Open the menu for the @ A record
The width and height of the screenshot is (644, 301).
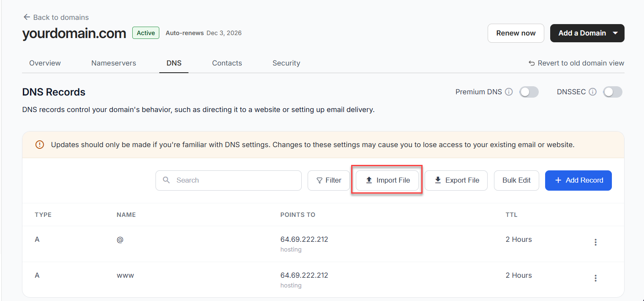click(x=595, y=242)
